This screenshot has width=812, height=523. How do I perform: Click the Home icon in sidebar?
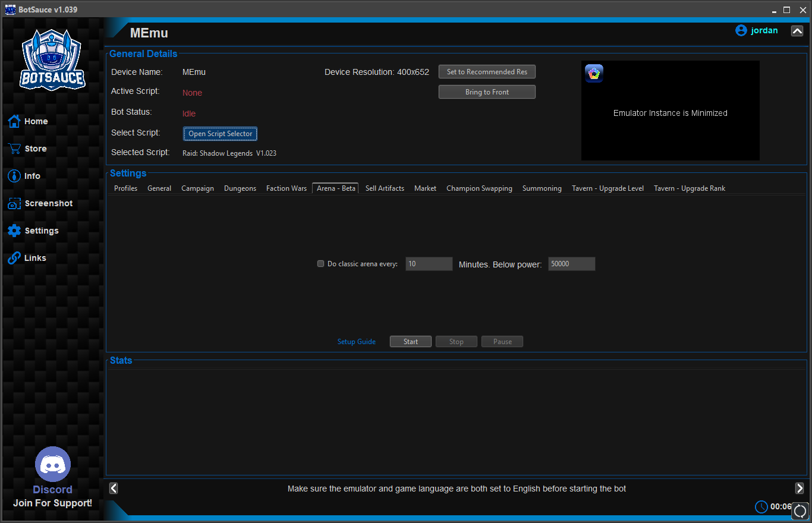(14, 121)
